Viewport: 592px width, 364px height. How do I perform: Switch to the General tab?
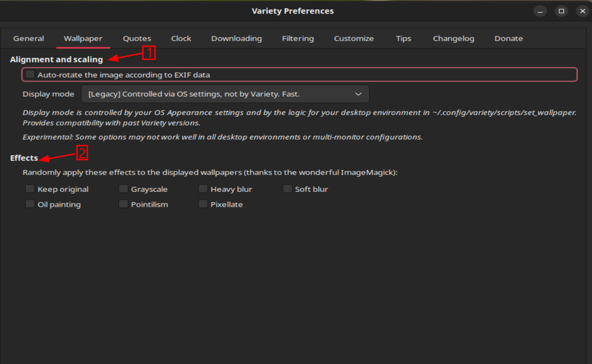pyautogui.click(x=28, y=38)
